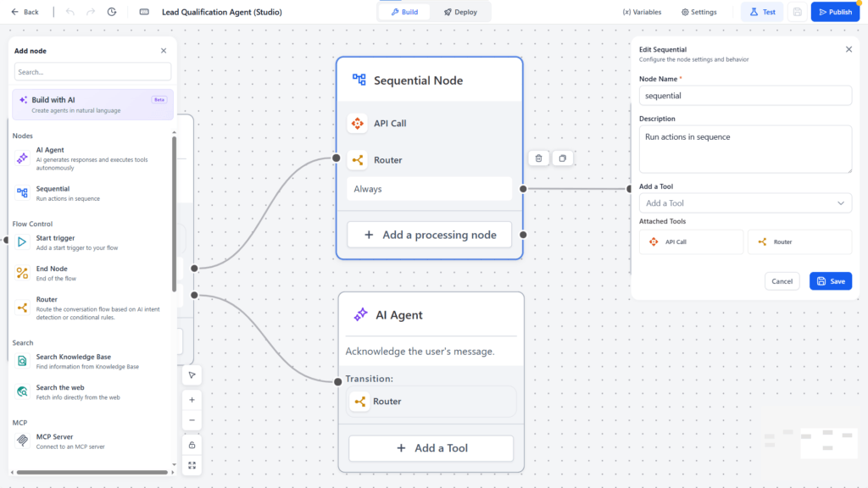Delete the Sequential node with trash icon

(x=538, y=158)
